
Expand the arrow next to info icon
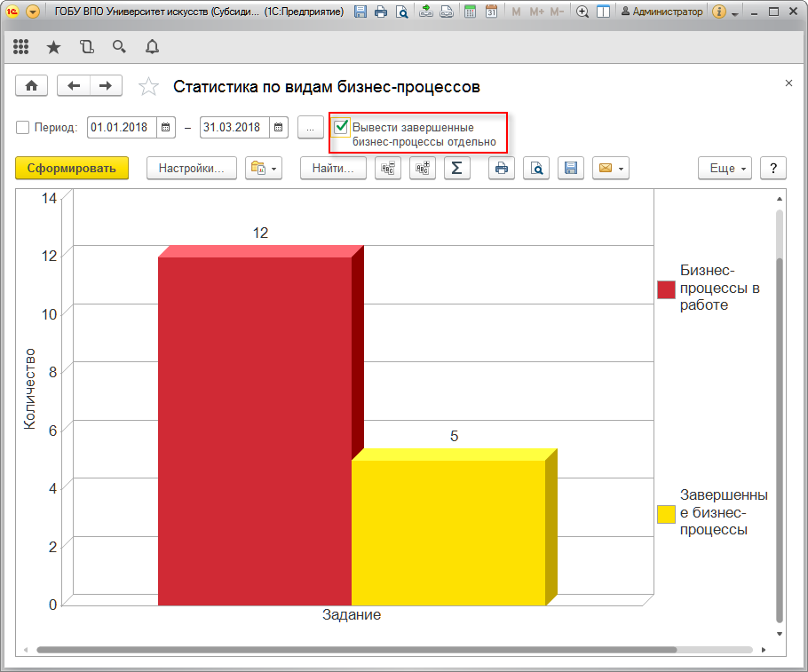[x=735, y=13]
